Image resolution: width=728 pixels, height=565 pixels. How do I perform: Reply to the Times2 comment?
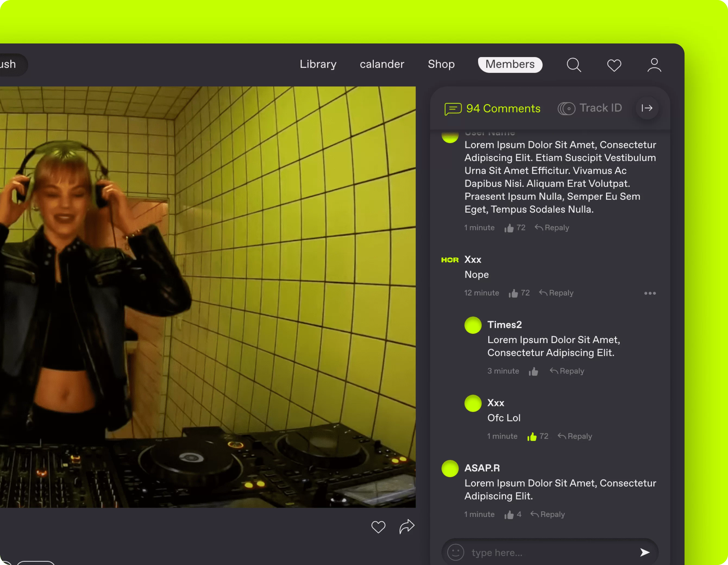(x=567, y=371)
